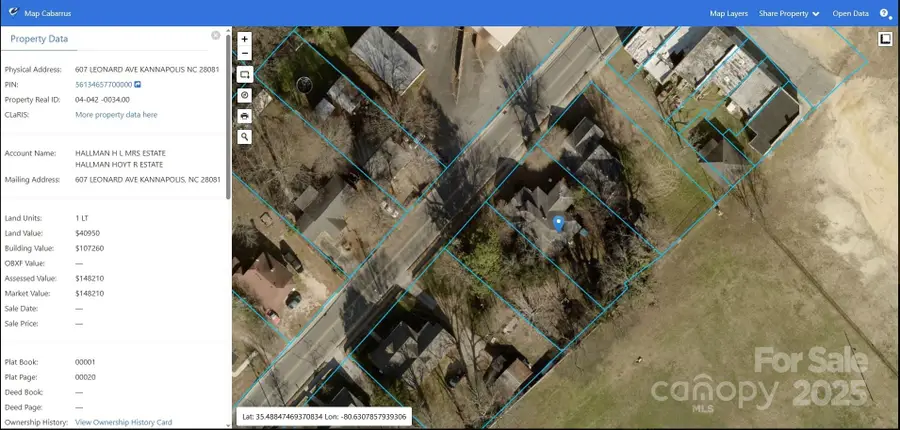Activate the rectangle select tool
The height and width of the screenshot is (430, 900).
coord(245,75)
